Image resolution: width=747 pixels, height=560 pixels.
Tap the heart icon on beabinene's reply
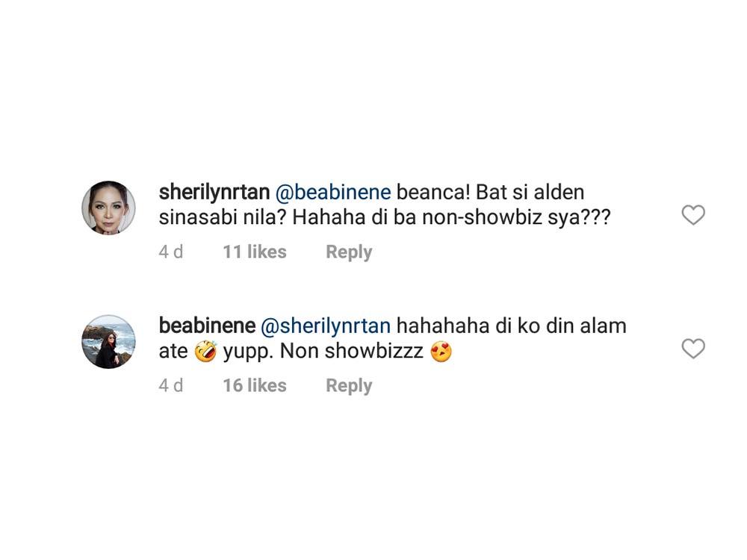pyautogui.click(x=693, y=349)
